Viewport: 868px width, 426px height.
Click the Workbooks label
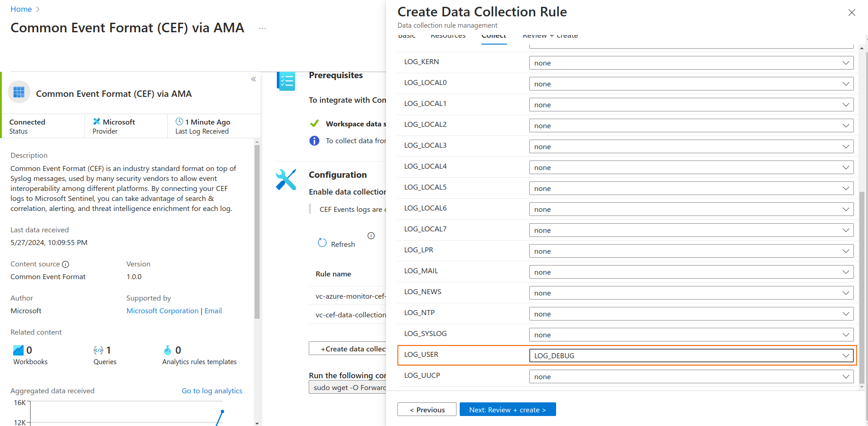tap(30, 361)
